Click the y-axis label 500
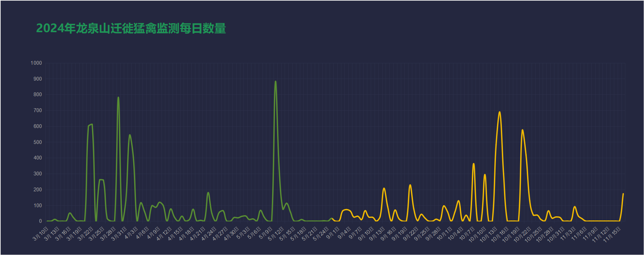This screenshot has width=644, height=255. click(38, 142)
